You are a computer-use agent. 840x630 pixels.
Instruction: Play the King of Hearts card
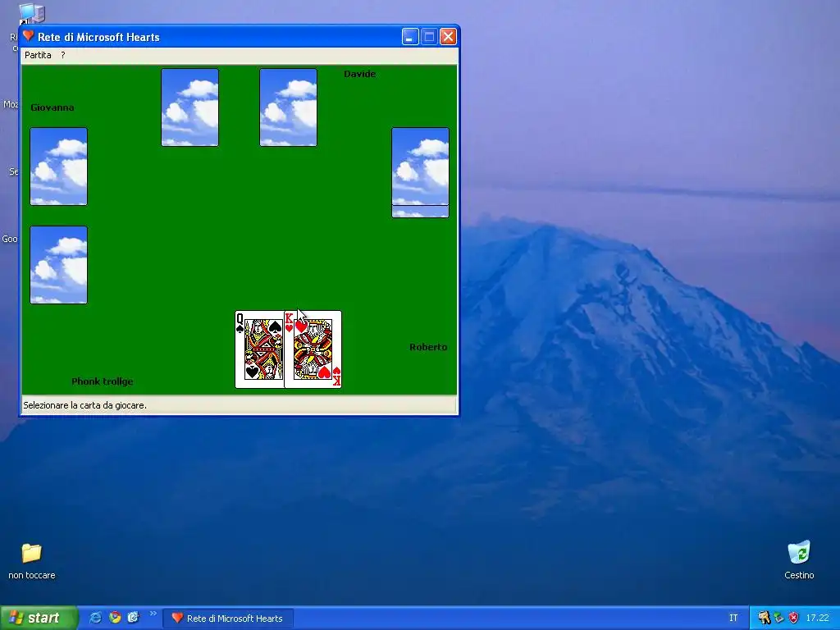click(313, 349)
